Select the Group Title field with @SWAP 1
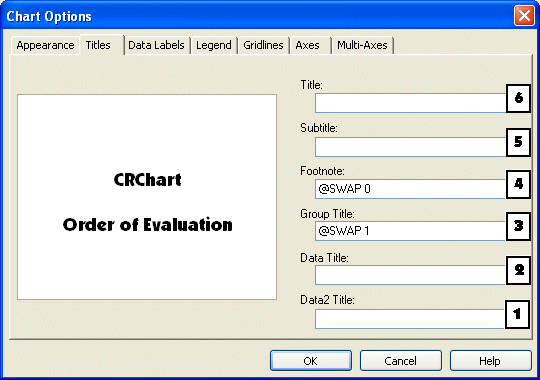 [x=410, y=230]
